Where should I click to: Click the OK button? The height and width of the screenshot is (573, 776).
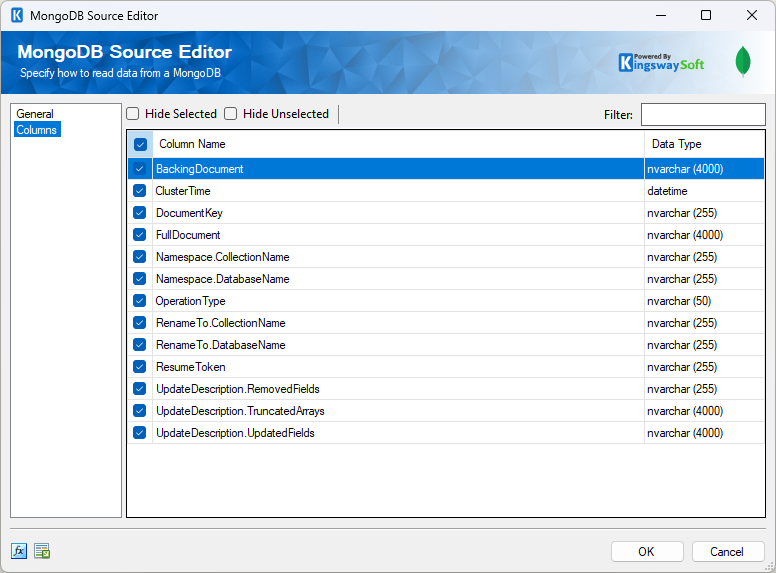(647, 551)
